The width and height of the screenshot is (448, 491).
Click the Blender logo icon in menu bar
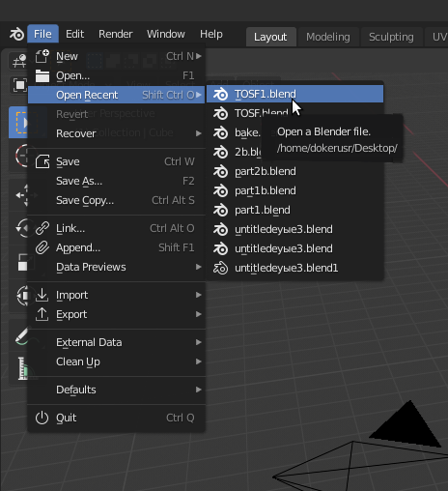coord(16,34)
